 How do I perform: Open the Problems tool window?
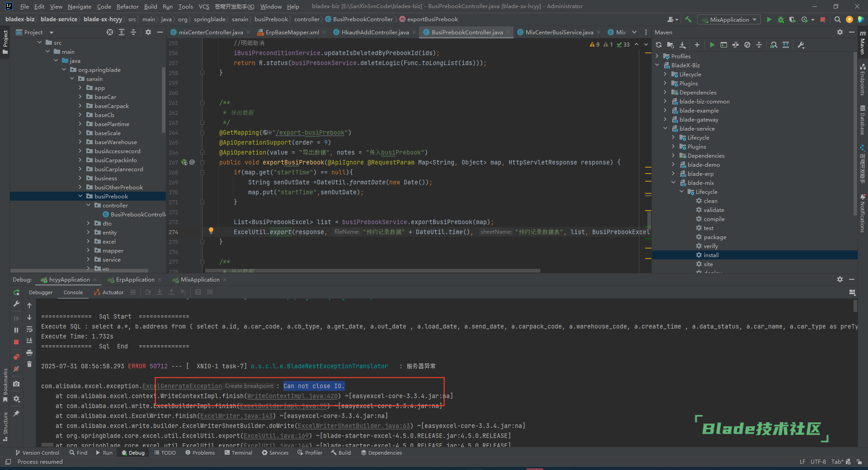coord(200,453)
